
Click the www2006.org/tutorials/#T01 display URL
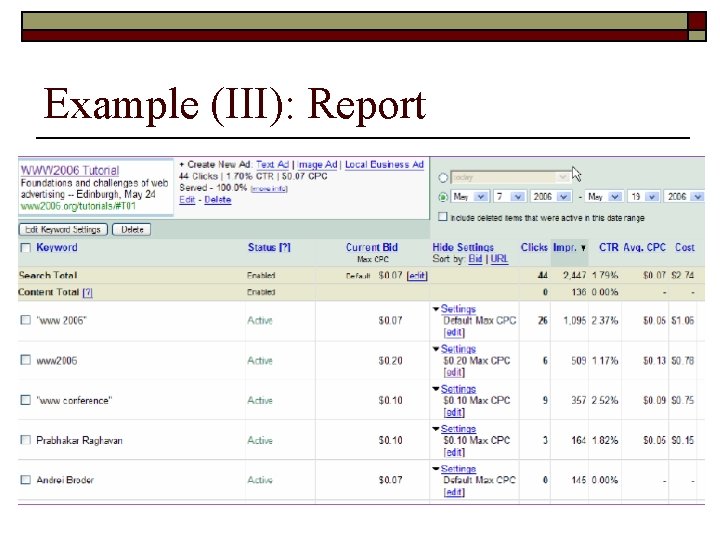pyautogui.click(x=78, y=206)
